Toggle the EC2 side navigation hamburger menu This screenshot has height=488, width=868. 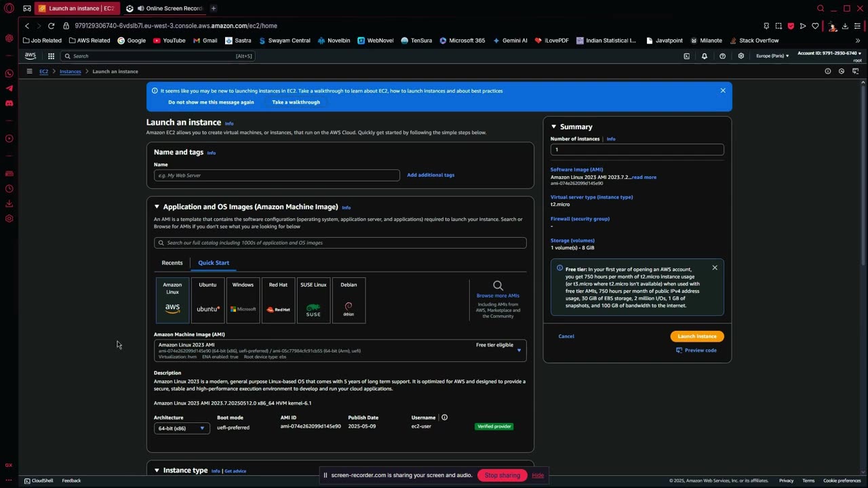pos(29,71)
